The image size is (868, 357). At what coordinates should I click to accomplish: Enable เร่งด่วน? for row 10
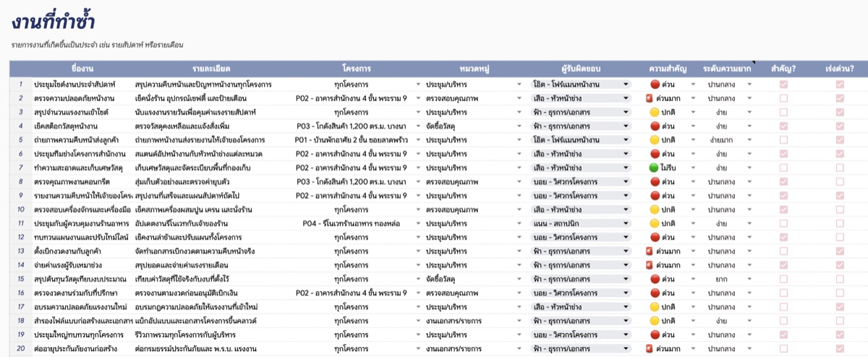(x=839, y=210)
